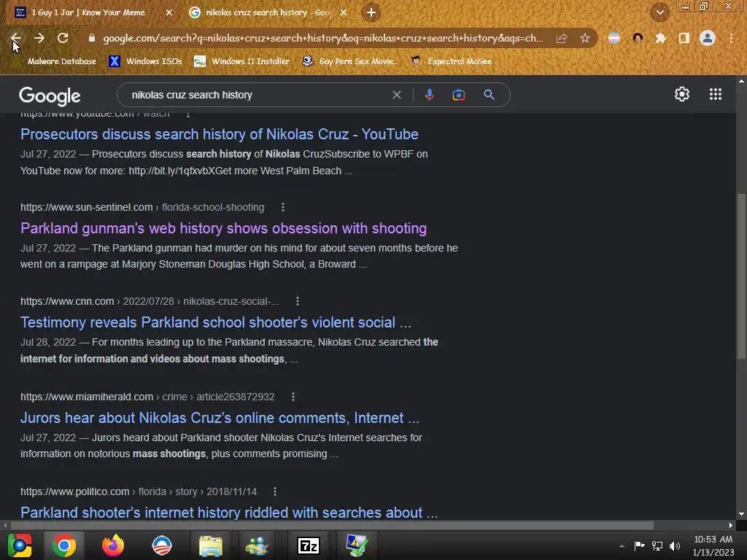Open Jurors hear about Nikolas Cruz result
Screen dimensions: 747x560
(220, 418)
